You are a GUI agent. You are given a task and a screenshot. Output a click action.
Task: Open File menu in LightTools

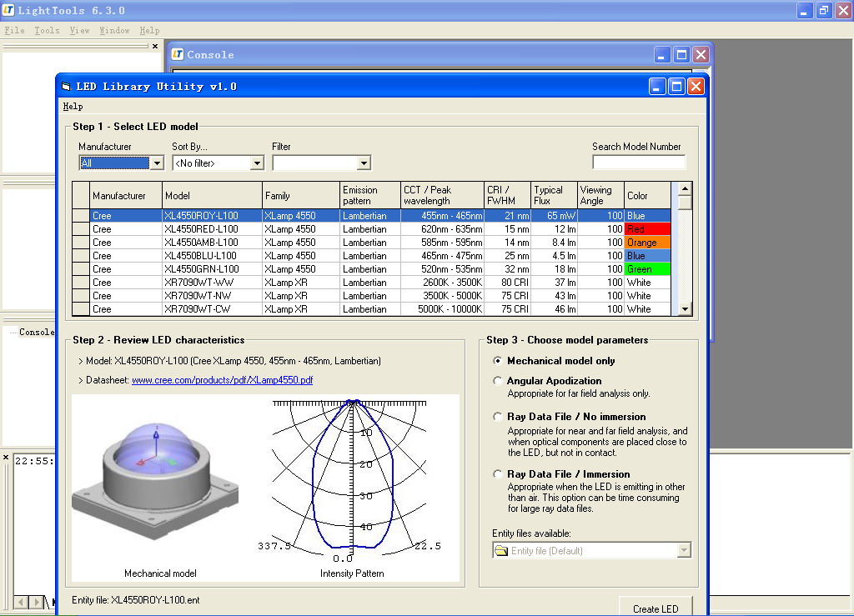(x=15, y=31)
